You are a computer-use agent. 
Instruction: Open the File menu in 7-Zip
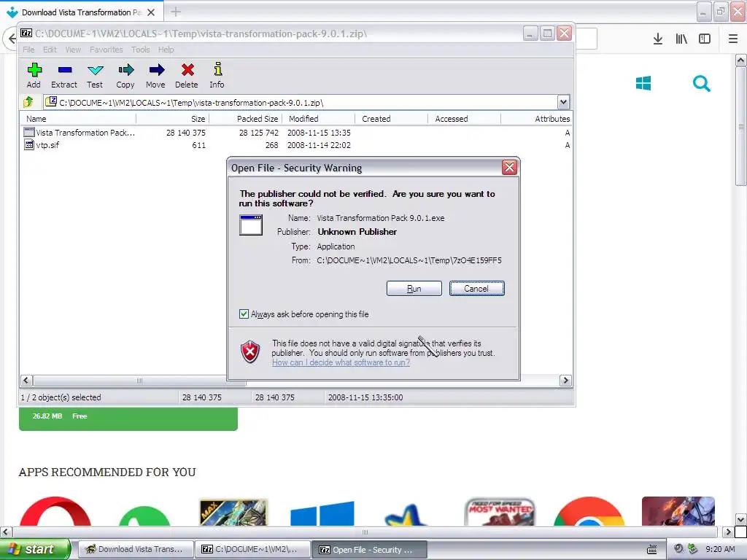click(x=28, y=50)
